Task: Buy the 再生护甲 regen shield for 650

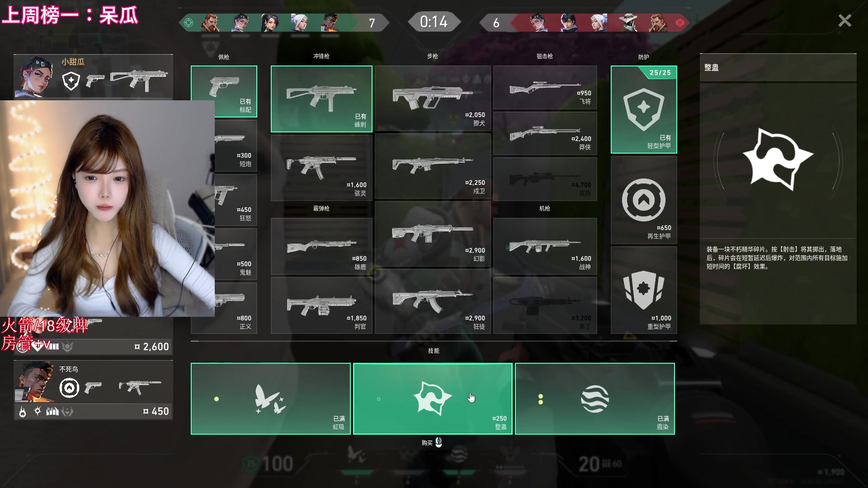Action: point(644,200)
